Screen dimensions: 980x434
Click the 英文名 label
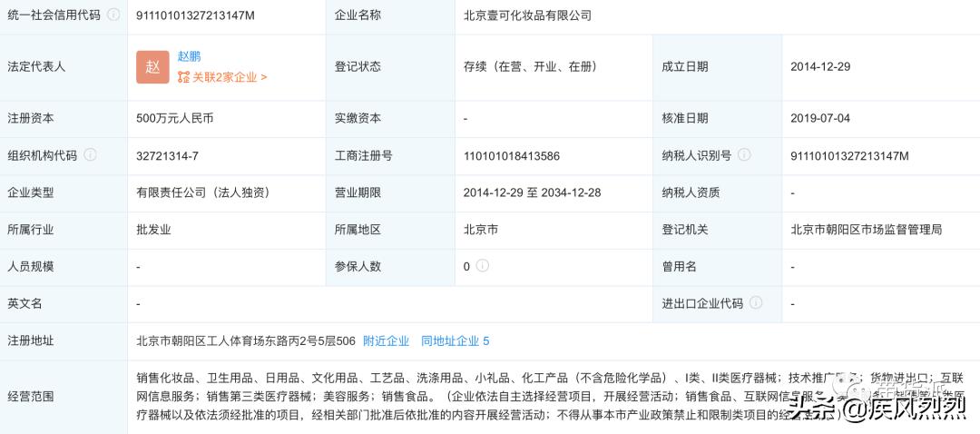pyautogui.click(x=25, y=303)
